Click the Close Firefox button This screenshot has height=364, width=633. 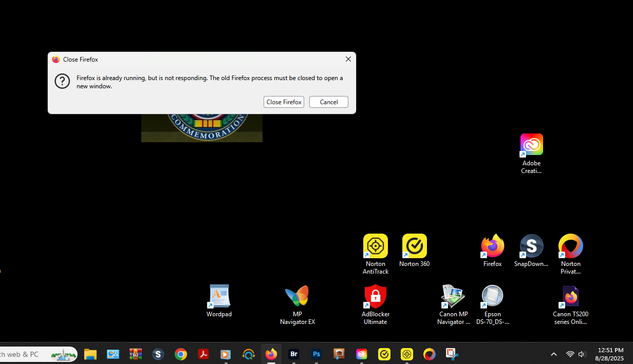tap(284, 102)
